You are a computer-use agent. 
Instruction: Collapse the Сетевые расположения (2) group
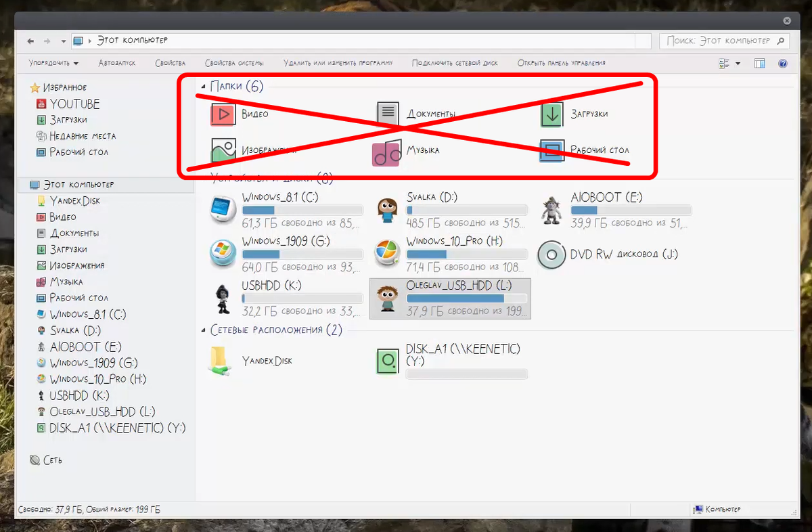tap(204, 330)
